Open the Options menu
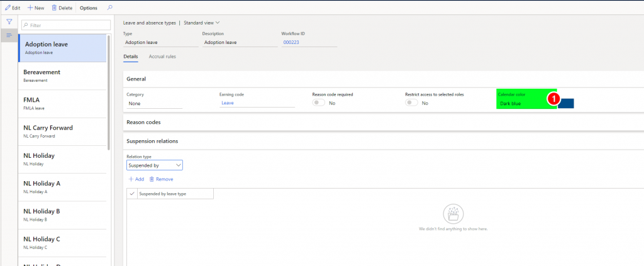The image size is (644, 266). pos(88,8)
